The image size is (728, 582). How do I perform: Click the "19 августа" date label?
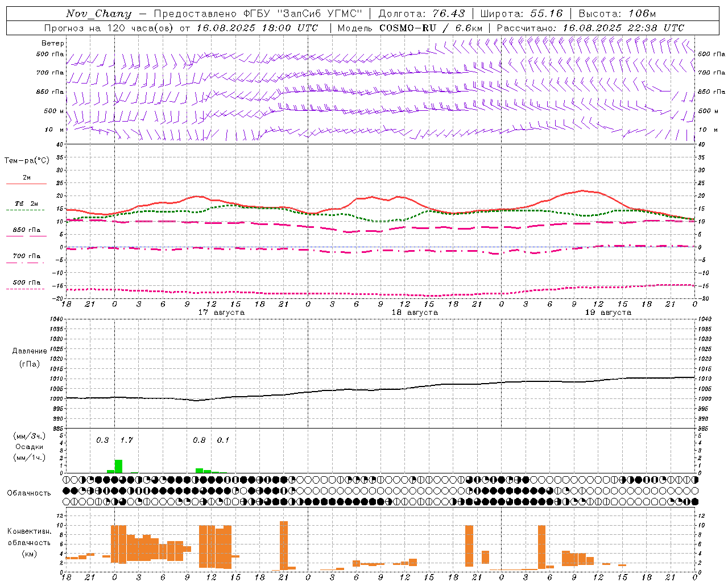(608, 313)
